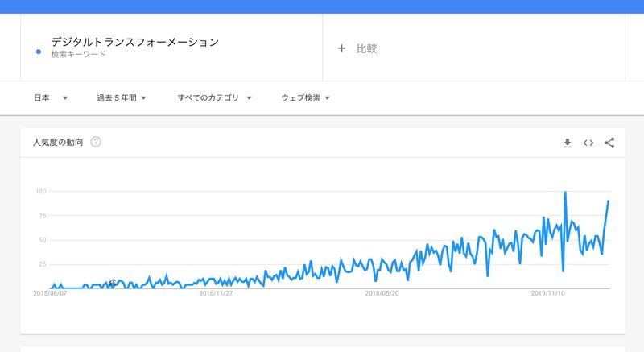644x352 pixels.
Task: Edit the デジタルトランスフォーメーション search term
Action: tap(134, 42)
